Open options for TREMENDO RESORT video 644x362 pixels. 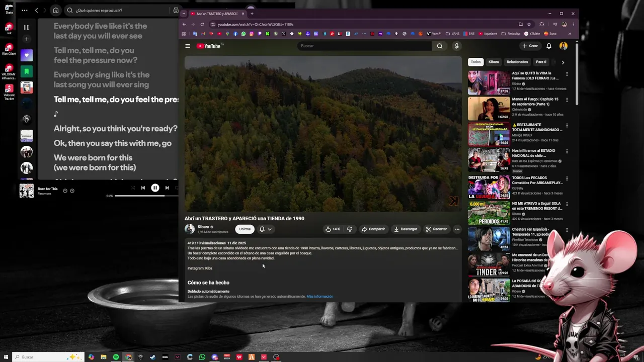point(567,205)
